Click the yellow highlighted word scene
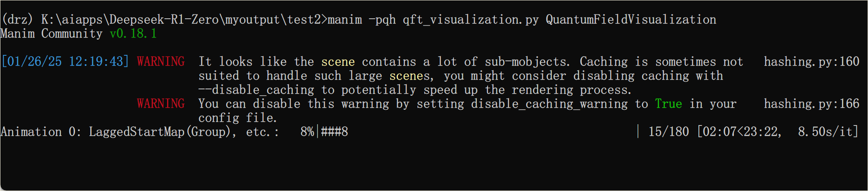 click(x=338, y=62)
